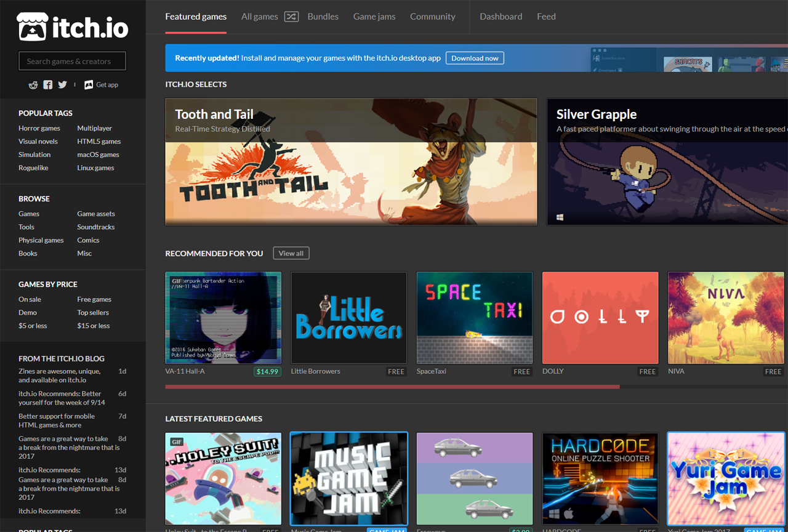Open the Twitter social icon

[x=62, y=85]
